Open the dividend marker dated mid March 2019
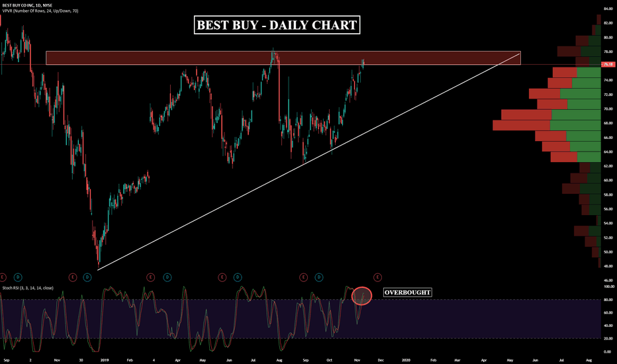 pyautogui.click(x=167, y=277)
